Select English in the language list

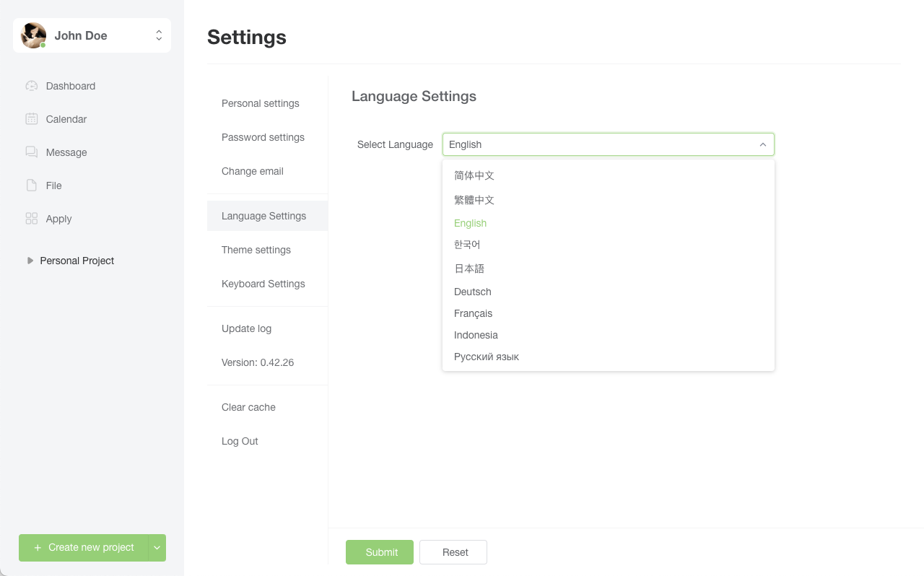click(x=609, y=223)
